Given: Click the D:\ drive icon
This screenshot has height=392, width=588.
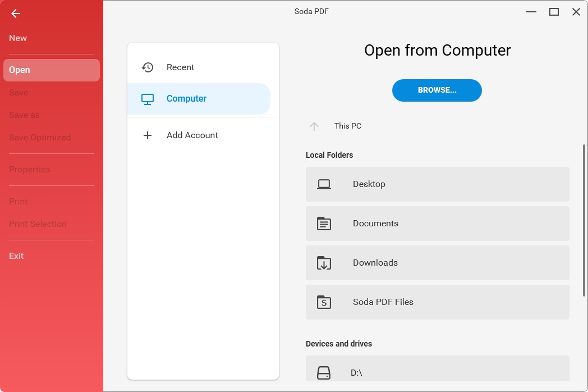Looking at the screenshot, I should pyautogui.click(x=324, y=373).
